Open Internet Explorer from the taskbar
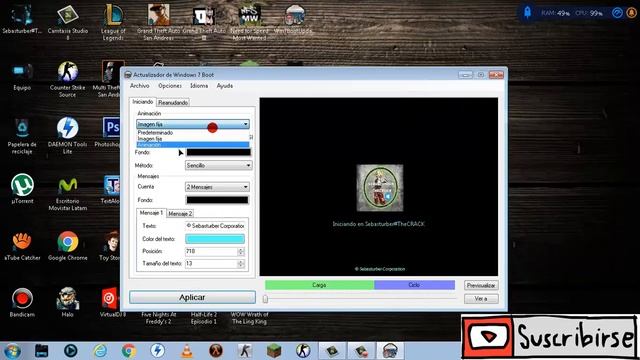This screenshot has height=360, width=640. 100,351
